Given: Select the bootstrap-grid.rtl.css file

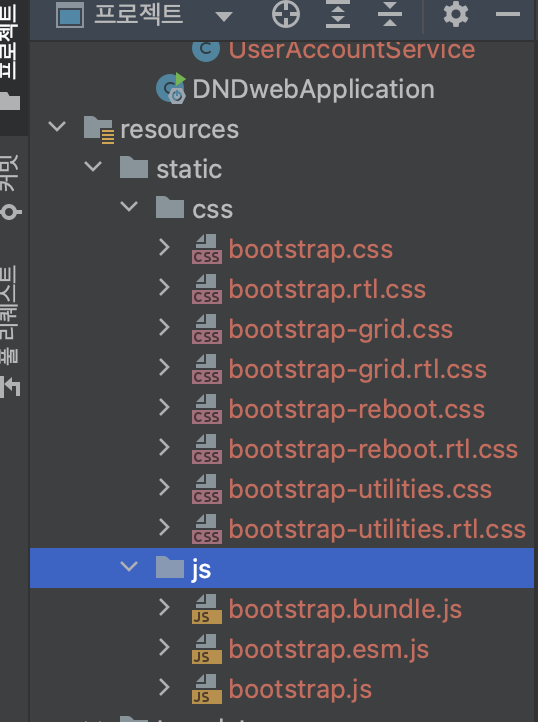Looking at the screenshot, I should [x=358, y=370].
